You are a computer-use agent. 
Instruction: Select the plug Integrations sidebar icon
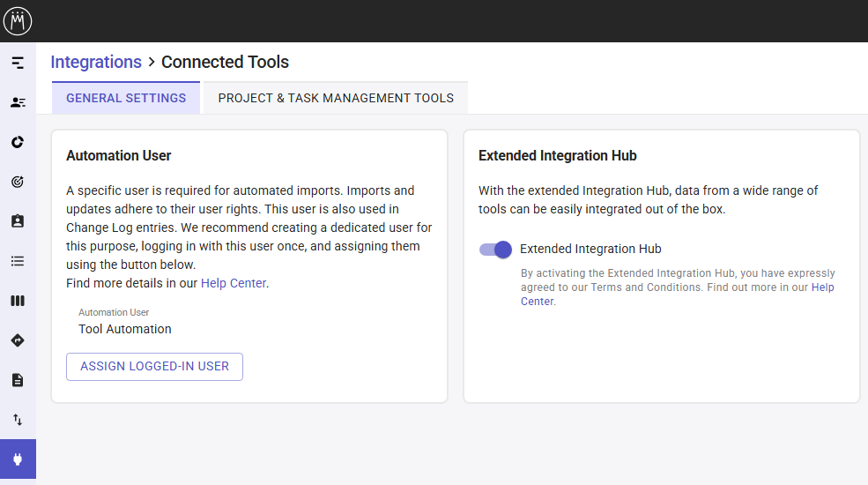[18, 459]
